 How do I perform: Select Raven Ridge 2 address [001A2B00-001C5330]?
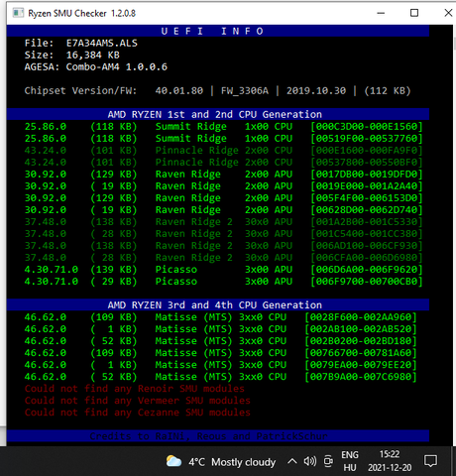coord(367,222)
